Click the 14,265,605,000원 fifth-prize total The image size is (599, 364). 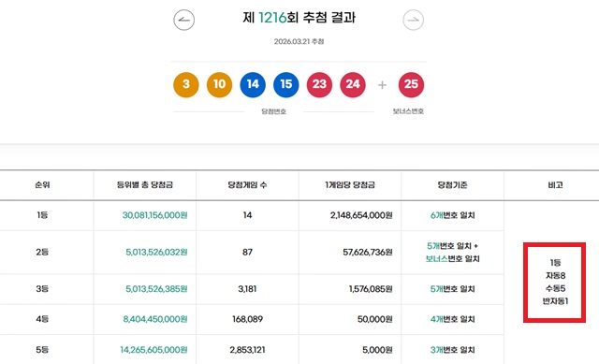tap(153, 350)
